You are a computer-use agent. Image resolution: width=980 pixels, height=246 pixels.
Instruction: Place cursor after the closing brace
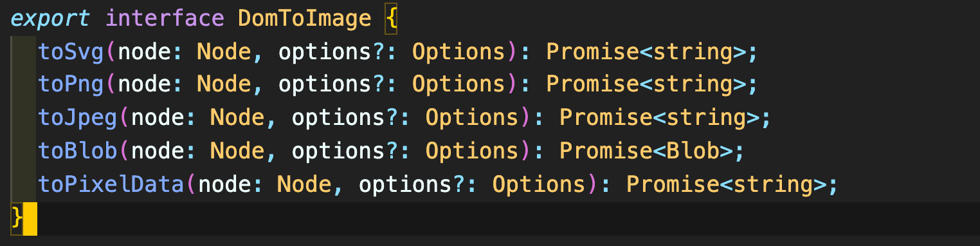pos(26,219)
